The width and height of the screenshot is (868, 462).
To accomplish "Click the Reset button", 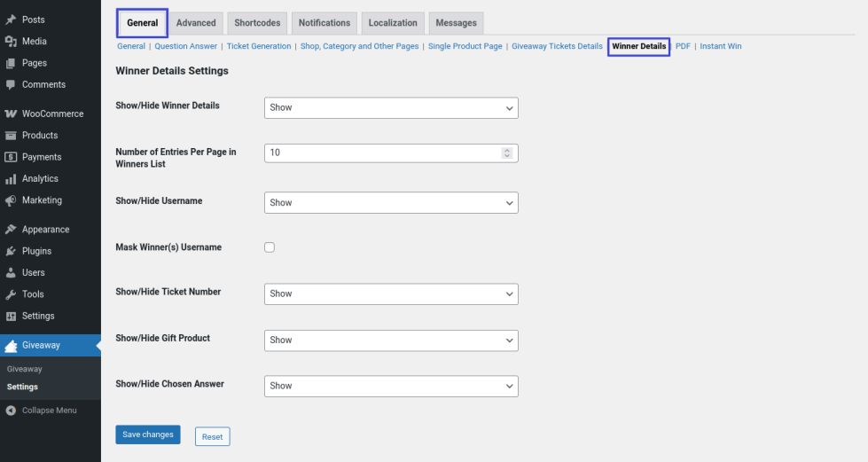I will pyautogui.click(x=212, y=436).
